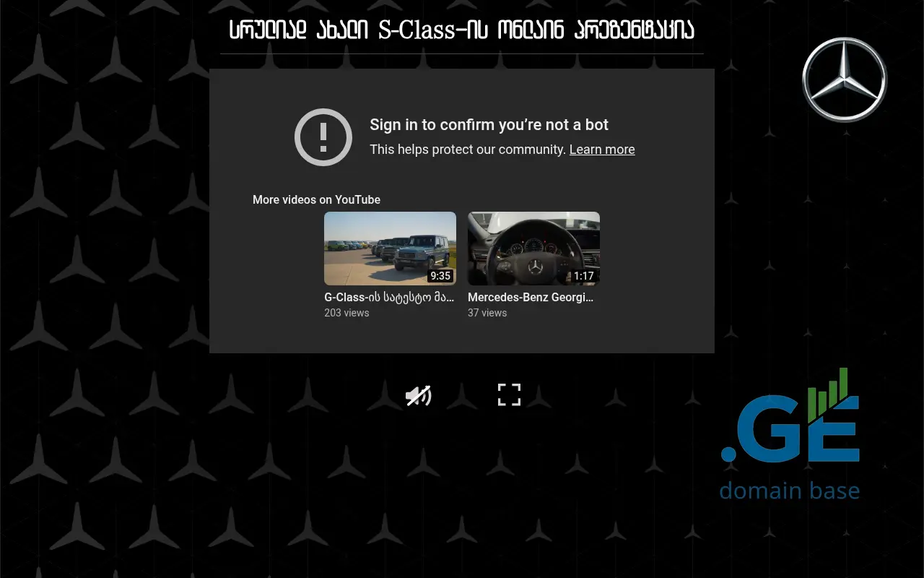
Task: Open the G-Class test drive video thumbnail
Action: pyautogui.click(x=390, y=248)
